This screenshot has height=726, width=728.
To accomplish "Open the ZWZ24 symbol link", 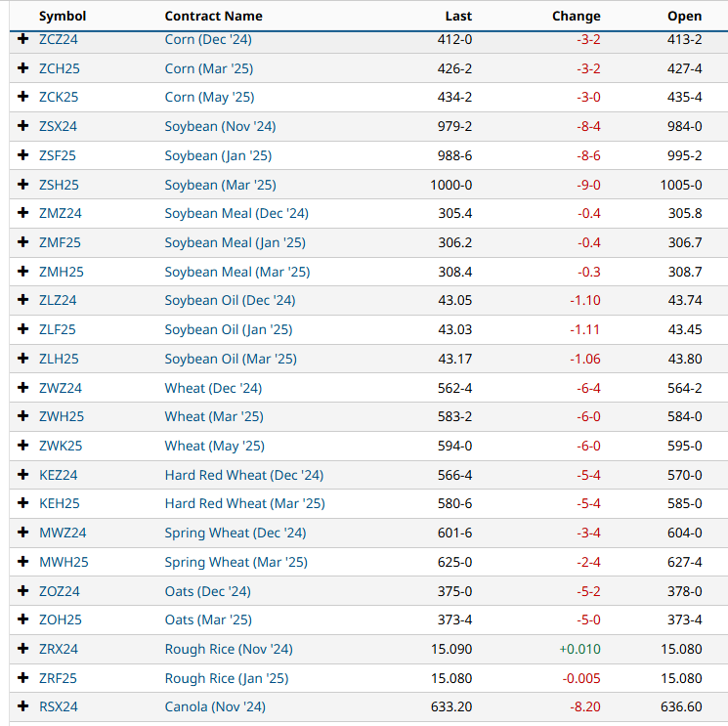I will (x=61, y=388).
